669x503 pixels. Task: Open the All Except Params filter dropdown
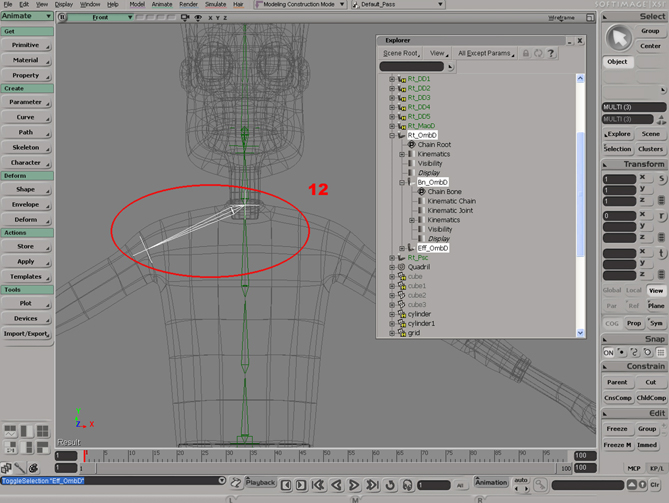pos(484,53)
